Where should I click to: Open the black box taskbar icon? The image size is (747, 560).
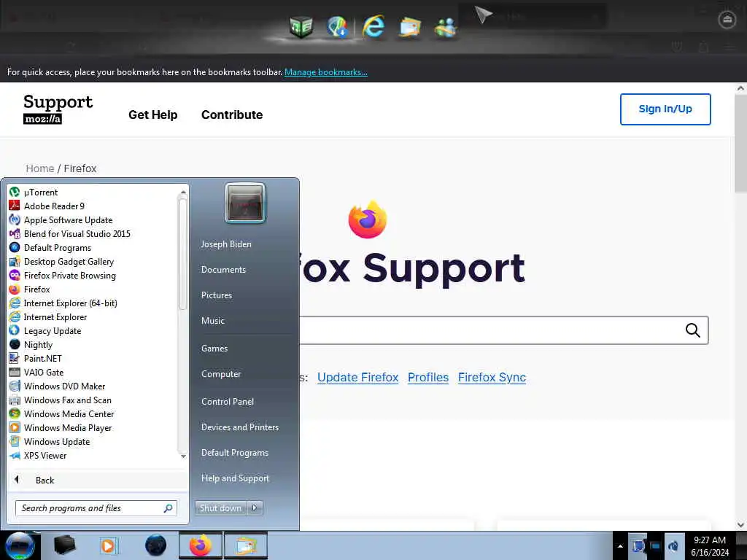click(x=65, y=545)
